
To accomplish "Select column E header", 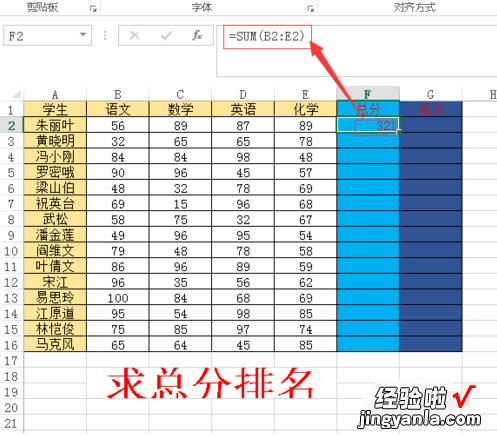I will 305,94.
